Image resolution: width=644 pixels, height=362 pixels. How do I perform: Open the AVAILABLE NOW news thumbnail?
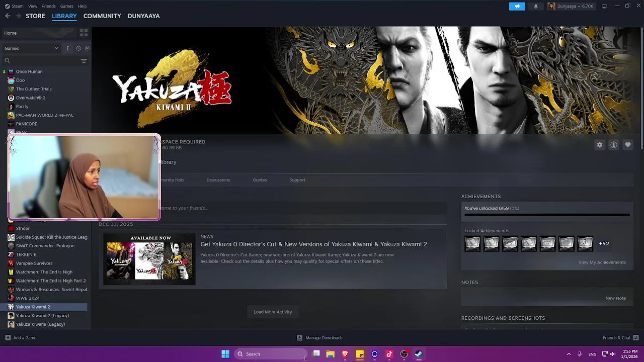point(149,259)
